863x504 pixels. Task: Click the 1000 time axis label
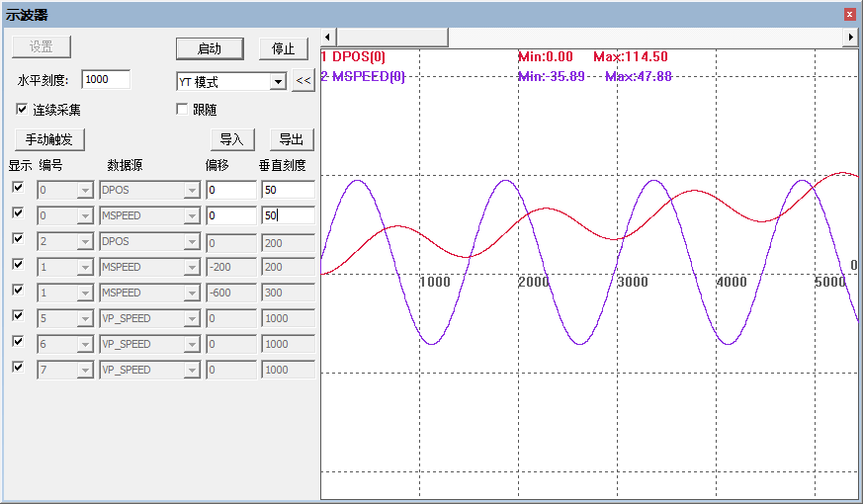435,283
